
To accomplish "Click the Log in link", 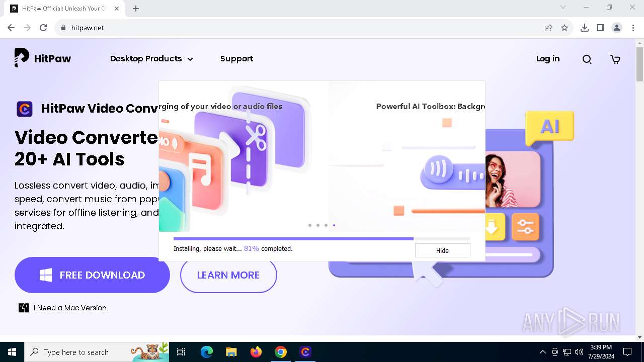I will pos(547,59).
